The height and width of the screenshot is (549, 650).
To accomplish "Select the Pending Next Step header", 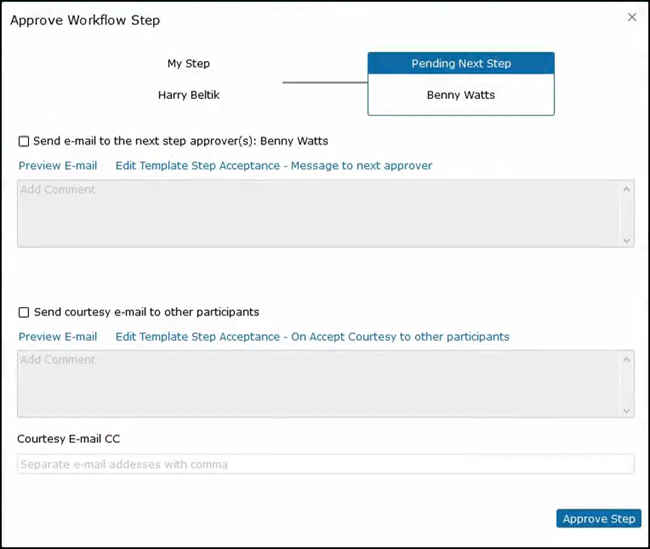I will coord(461,64).
